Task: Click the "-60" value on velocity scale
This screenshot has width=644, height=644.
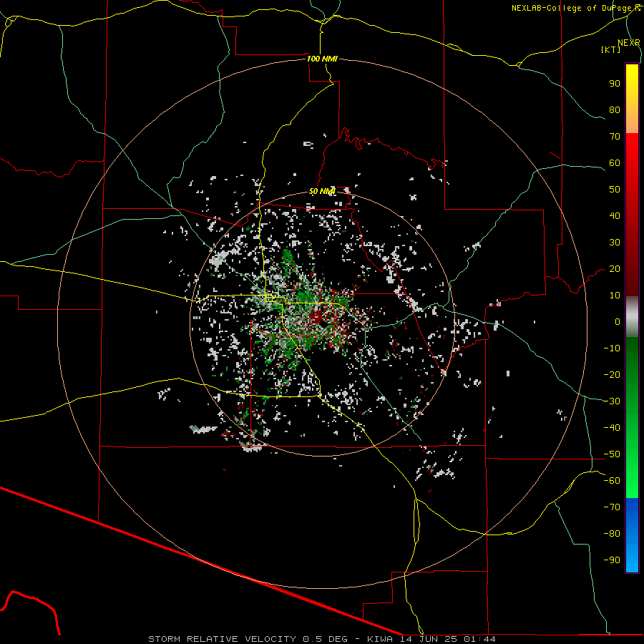Action: pyautogui.click(x=612, y=481)
